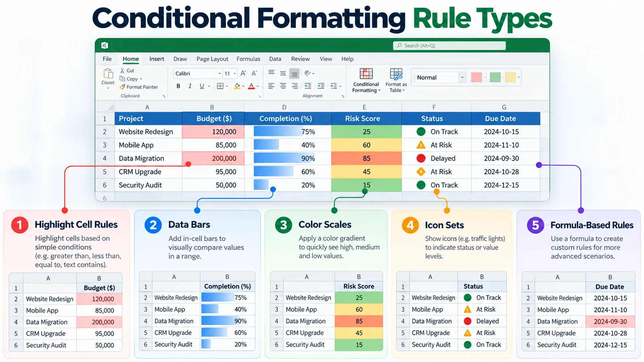Click the Orientation text-angle icon
The image size is (644, 362).
308,73
